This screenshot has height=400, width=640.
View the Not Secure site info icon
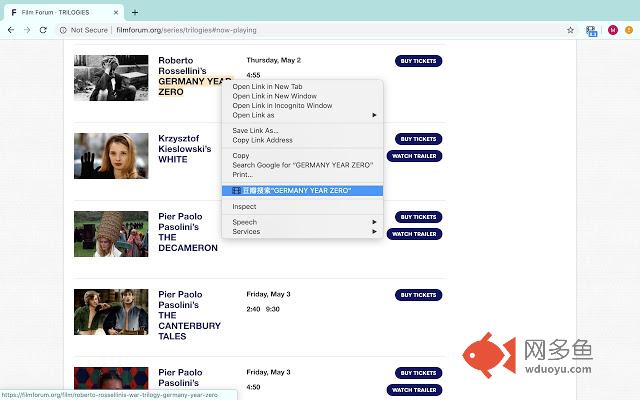click(63, 30)
